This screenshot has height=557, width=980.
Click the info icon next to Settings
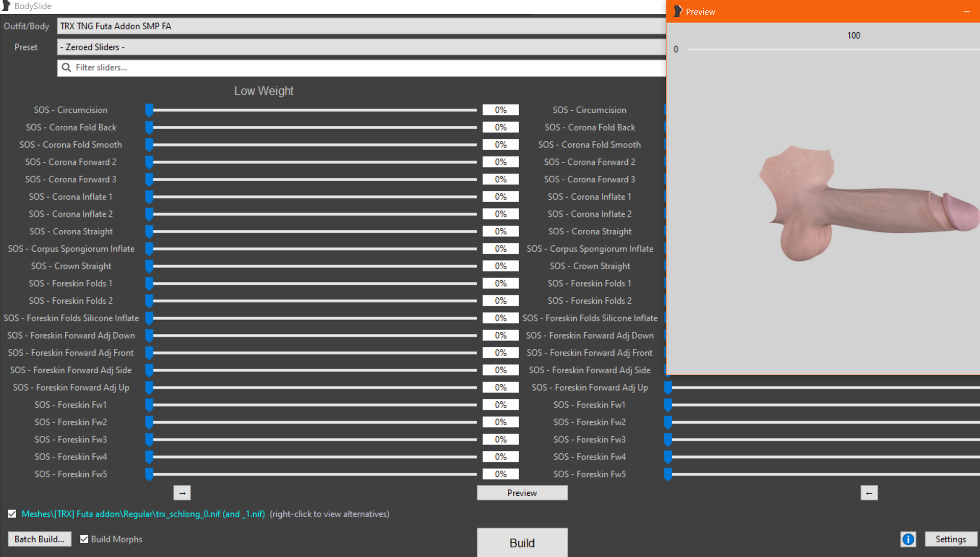point(908,539)
